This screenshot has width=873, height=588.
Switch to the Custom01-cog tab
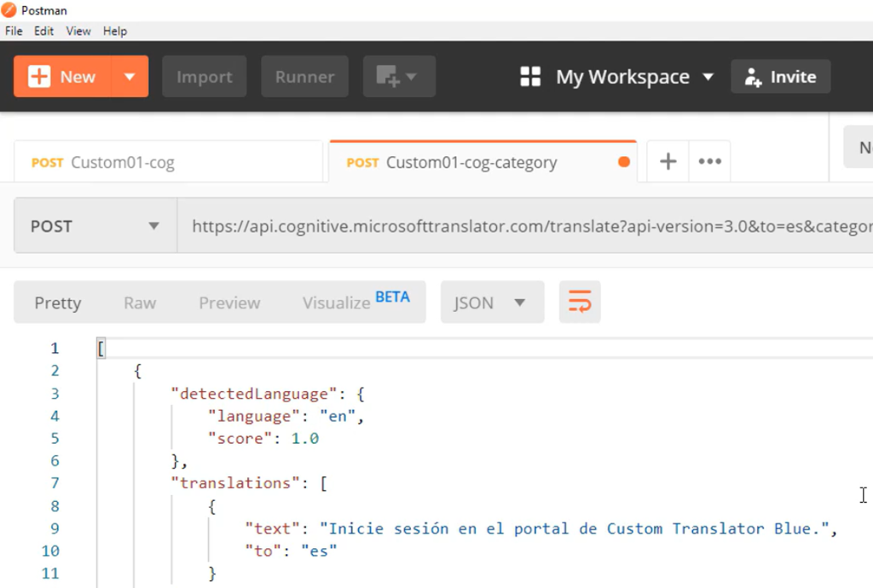122,162
